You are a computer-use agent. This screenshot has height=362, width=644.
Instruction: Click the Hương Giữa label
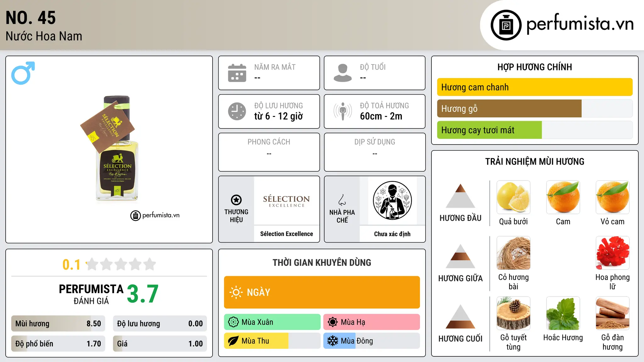[460, 278]
